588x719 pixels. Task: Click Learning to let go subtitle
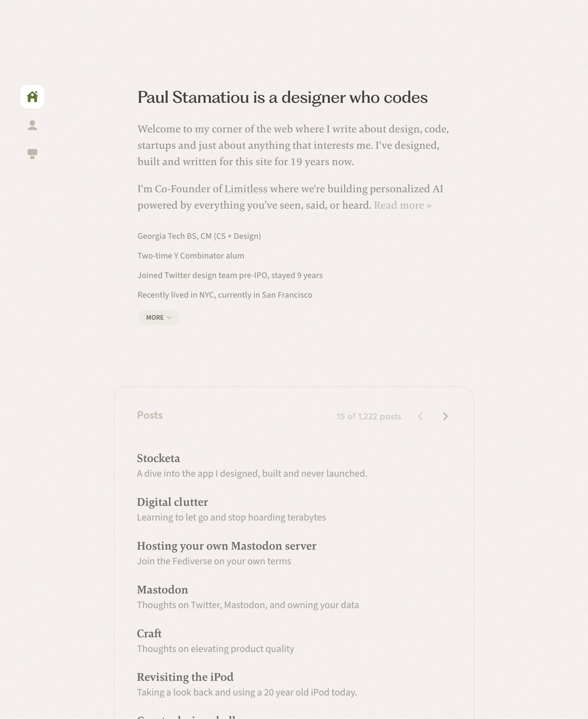coord(231,517)
